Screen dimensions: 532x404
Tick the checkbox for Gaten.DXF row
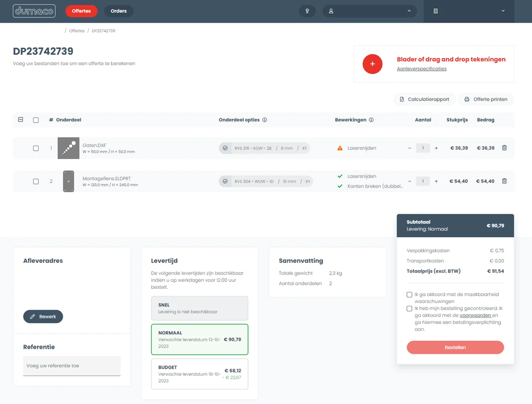(36, 148)
